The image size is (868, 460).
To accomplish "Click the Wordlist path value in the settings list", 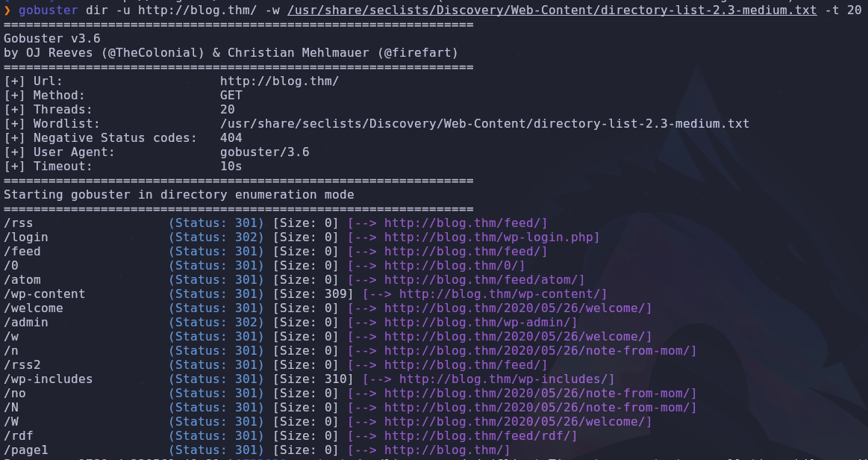I will tap(484, 123).
